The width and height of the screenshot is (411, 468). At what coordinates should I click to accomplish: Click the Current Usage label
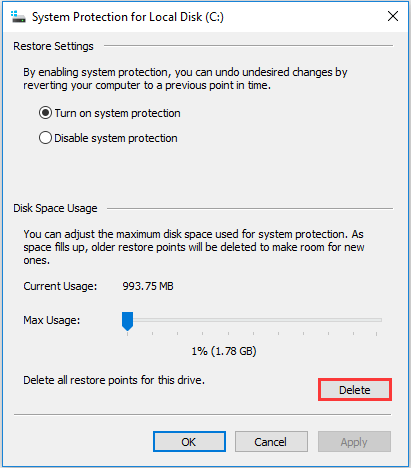coord(60,286)
